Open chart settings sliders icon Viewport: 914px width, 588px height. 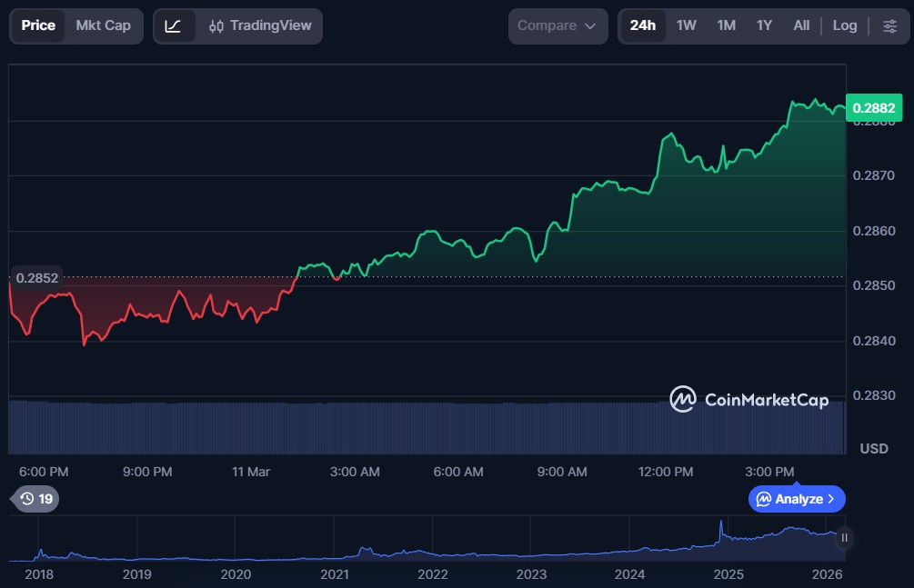tap(889, 25)
